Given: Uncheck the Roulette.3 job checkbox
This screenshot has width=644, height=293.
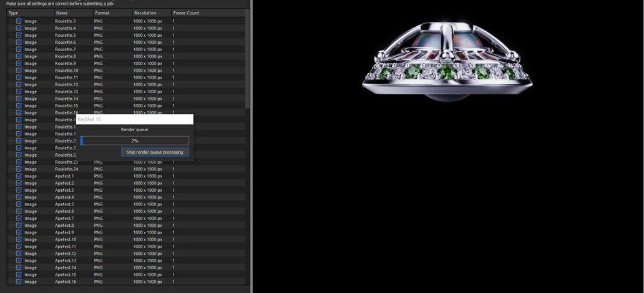Looking at the screenshot, I should 19,21.
